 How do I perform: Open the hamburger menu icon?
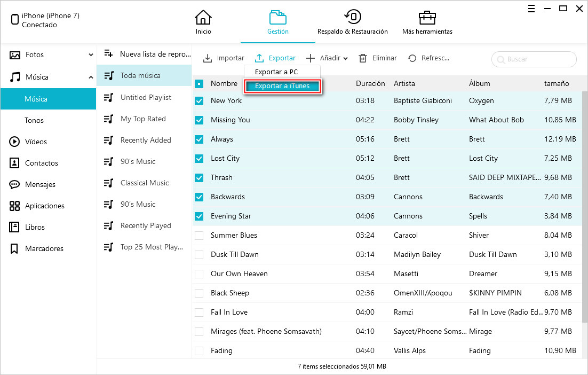coord(531,9)
